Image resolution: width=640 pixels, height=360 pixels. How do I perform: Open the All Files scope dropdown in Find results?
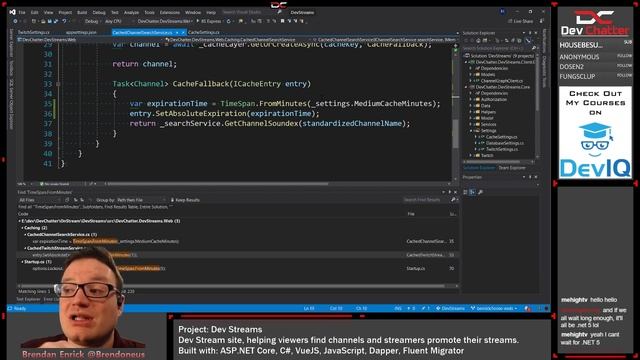tap(40, 200)
